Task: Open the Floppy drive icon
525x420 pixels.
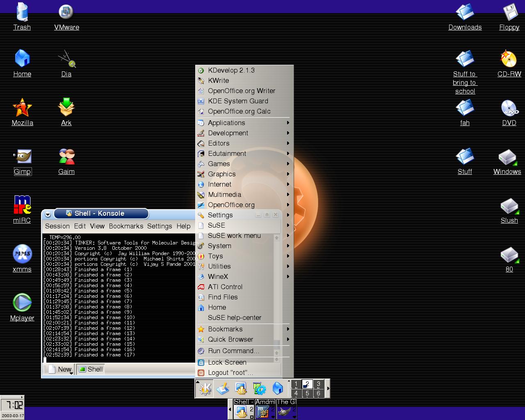Action: tap(509, 16)
